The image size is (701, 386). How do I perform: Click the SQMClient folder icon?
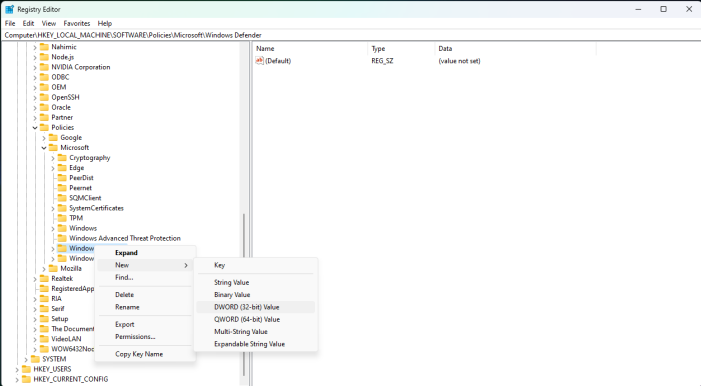coord(62,198)
